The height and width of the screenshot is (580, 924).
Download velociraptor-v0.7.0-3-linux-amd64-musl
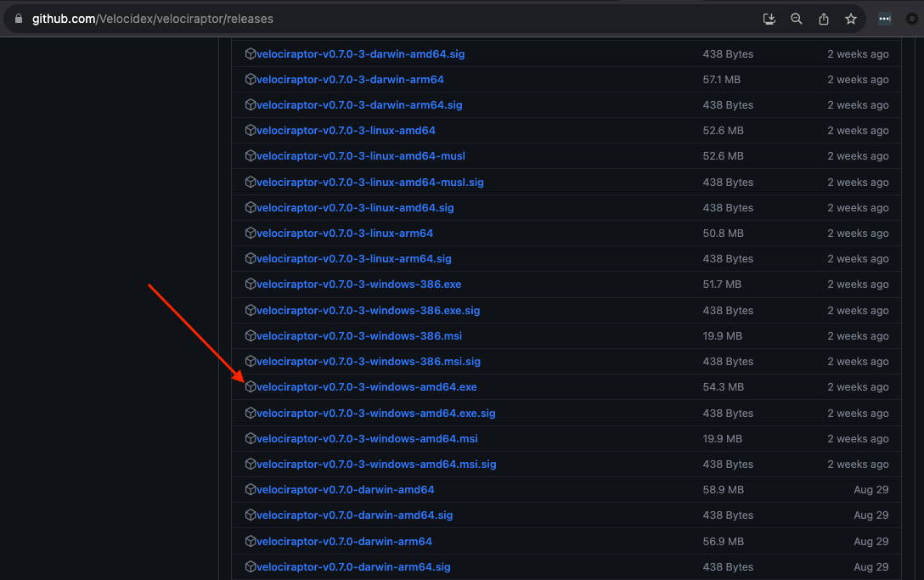click(x=361, y=155)
